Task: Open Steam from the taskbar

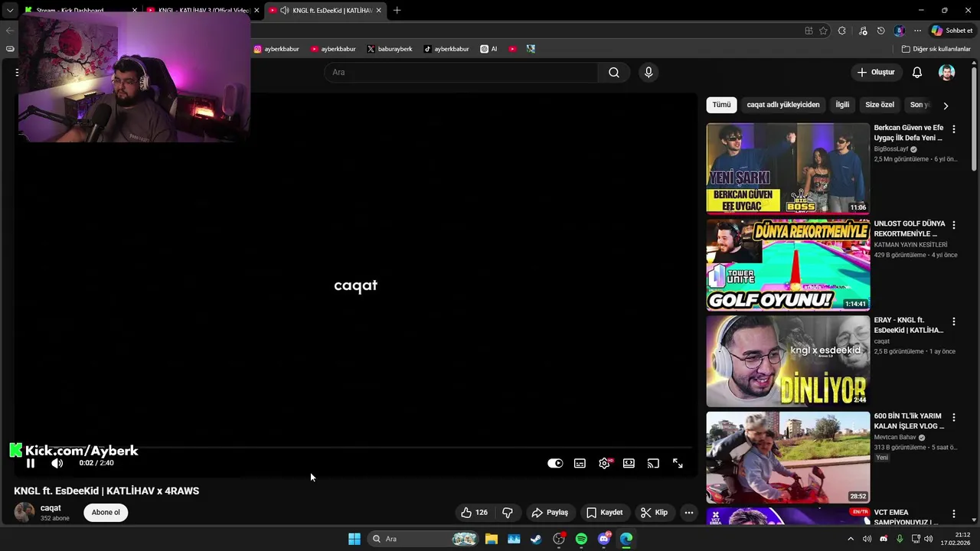Action: coord(536,539)
